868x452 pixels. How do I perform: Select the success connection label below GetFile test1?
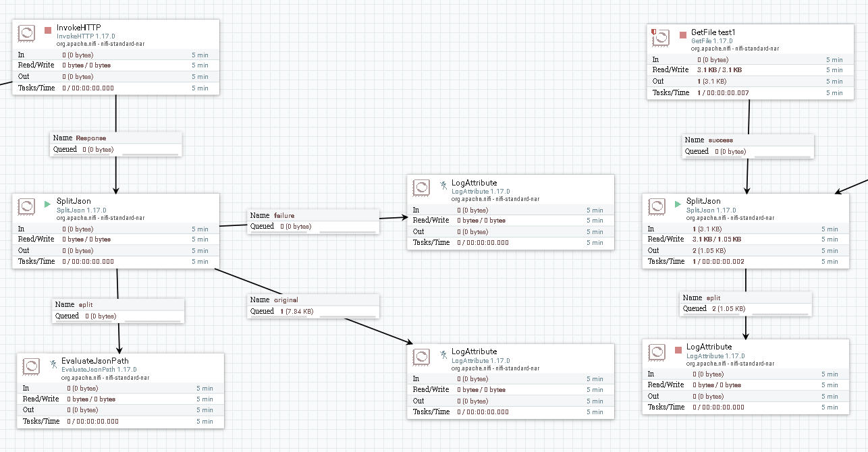(x=748, y=145)
